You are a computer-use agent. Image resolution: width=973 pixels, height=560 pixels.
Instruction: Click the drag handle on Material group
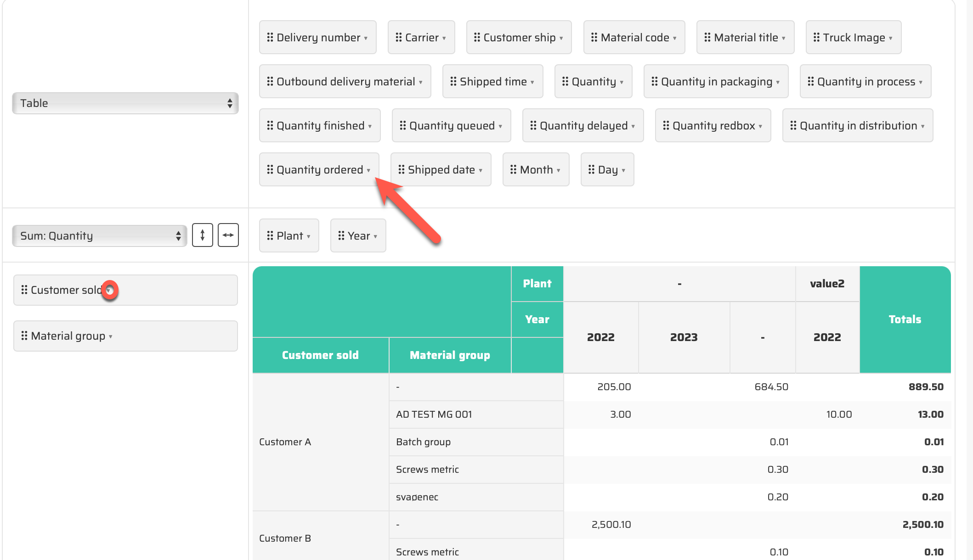(24, 336)
